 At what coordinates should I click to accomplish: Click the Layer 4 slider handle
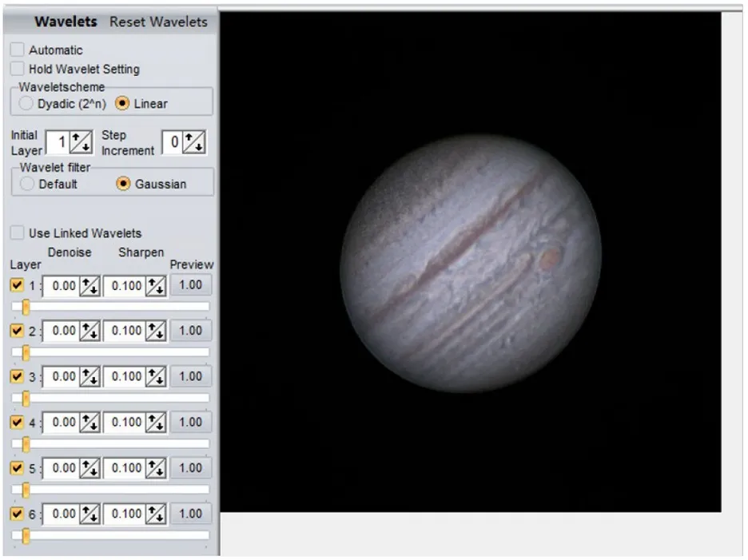(x=26, y=445)
